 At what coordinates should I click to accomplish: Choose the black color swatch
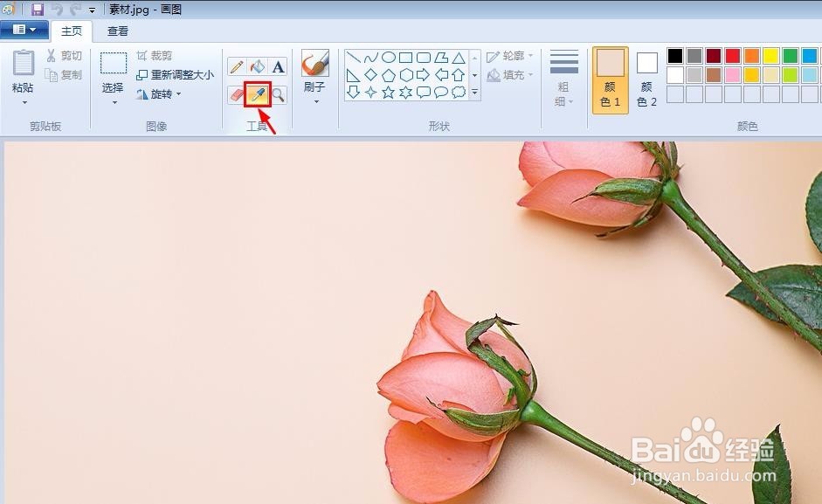pyautogui.click(x=675, y=56)
